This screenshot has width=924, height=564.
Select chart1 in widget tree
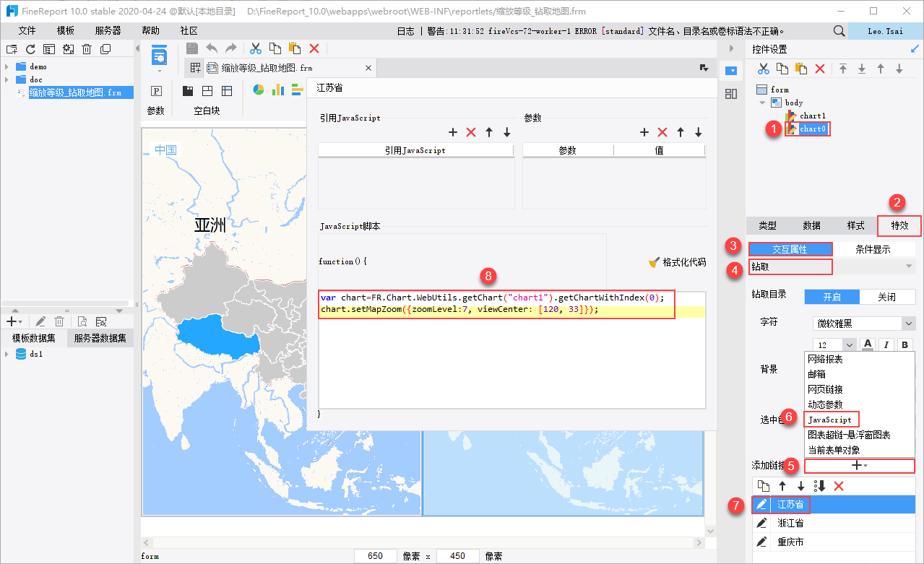pyautogui.click(x=812, y=116)
